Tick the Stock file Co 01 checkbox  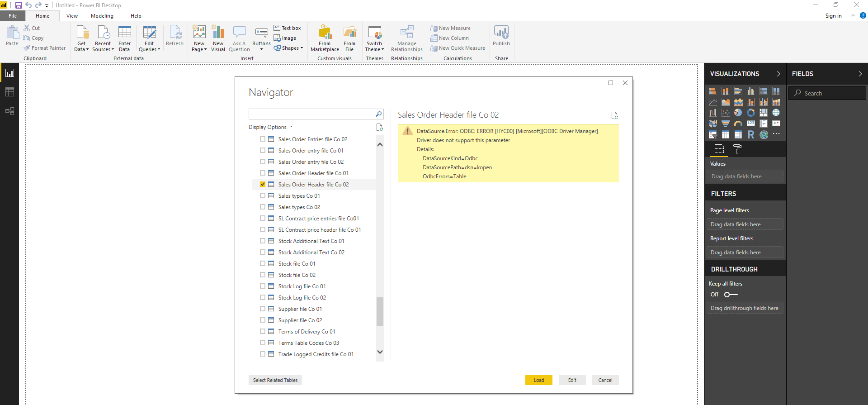click(263, 263)
